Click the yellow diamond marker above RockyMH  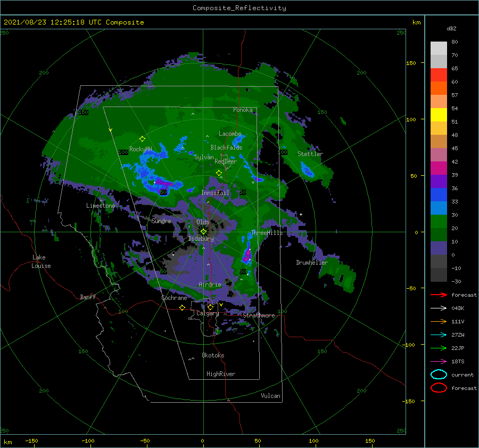point(142,139)
